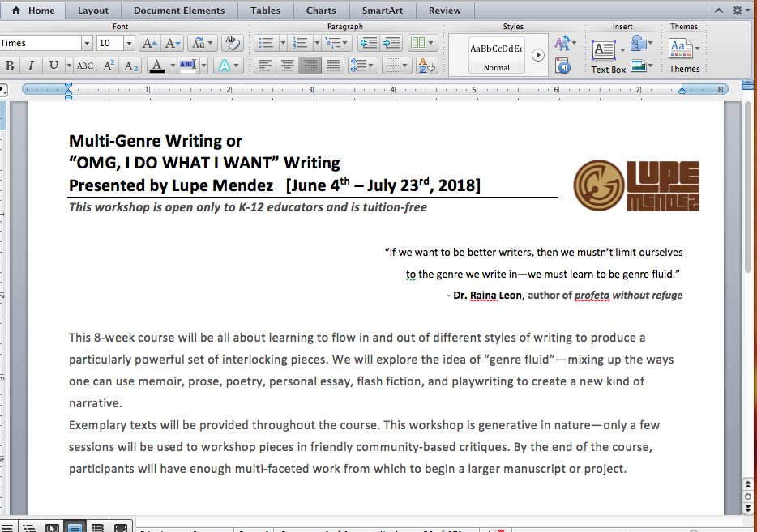Open numbering style dropdown arrow
This screenshot has width=757, height=532.
click(317, 44)
